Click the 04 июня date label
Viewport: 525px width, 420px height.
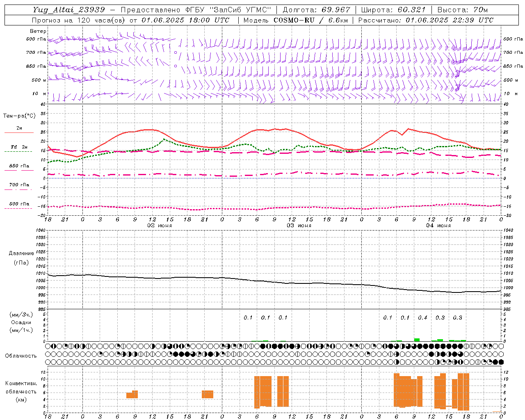click(438, 226)
